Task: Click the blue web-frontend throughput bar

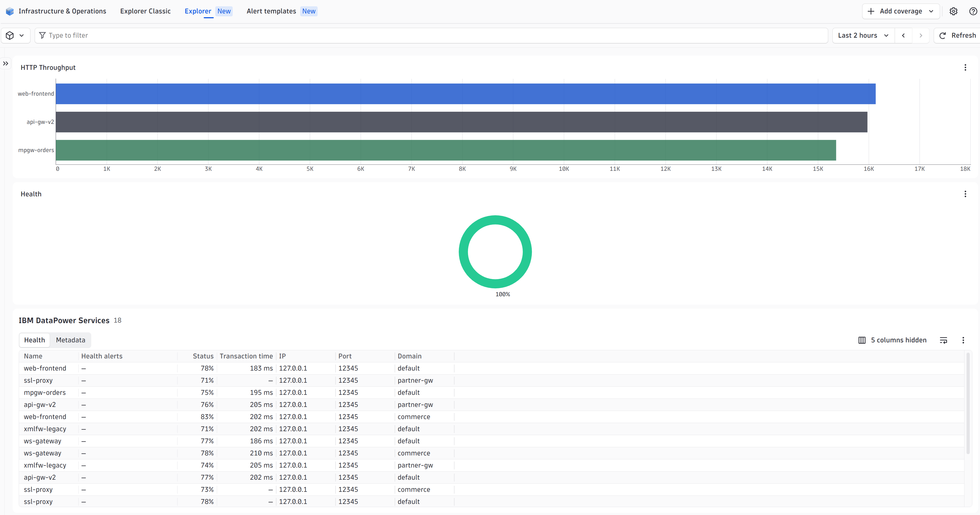Action: (x=466, y=94)
